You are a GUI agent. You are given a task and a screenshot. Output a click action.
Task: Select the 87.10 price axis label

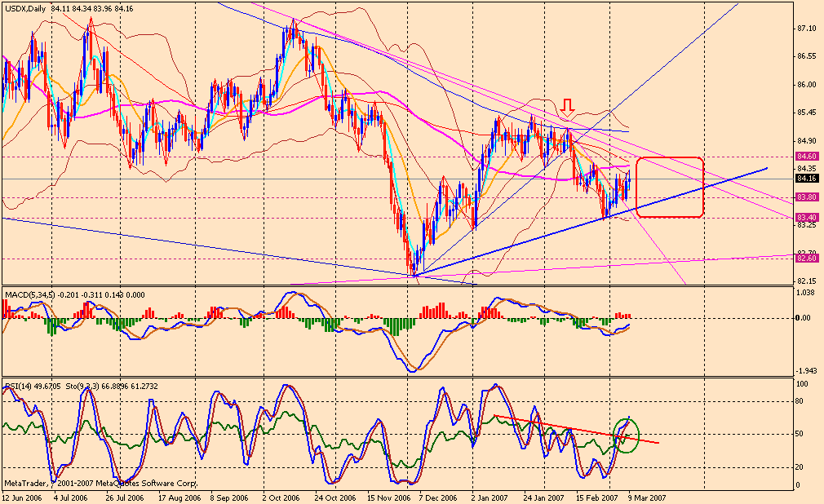pyautogui.click(x=807, y=28)
